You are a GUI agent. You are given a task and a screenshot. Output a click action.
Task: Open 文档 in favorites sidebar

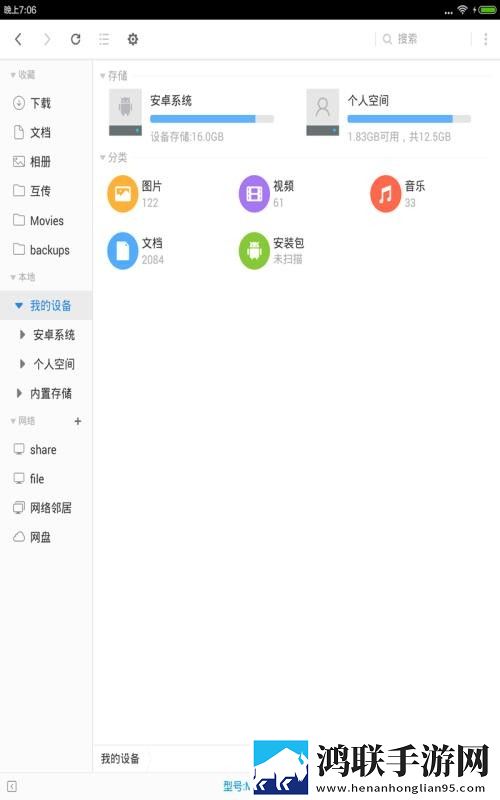(46, 133)
